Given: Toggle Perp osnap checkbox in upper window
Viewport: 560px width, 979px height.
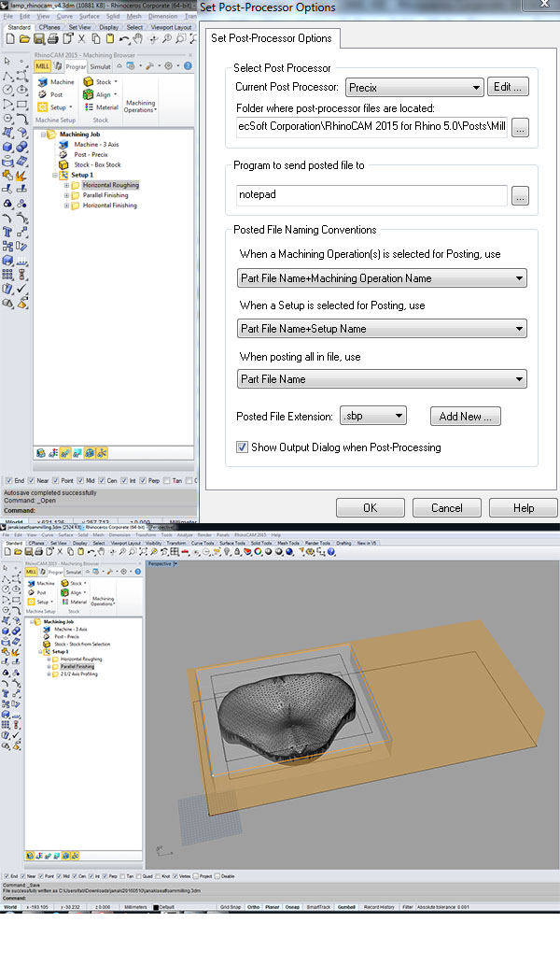Looking at the screenshot, I should [x=143, y=481].
